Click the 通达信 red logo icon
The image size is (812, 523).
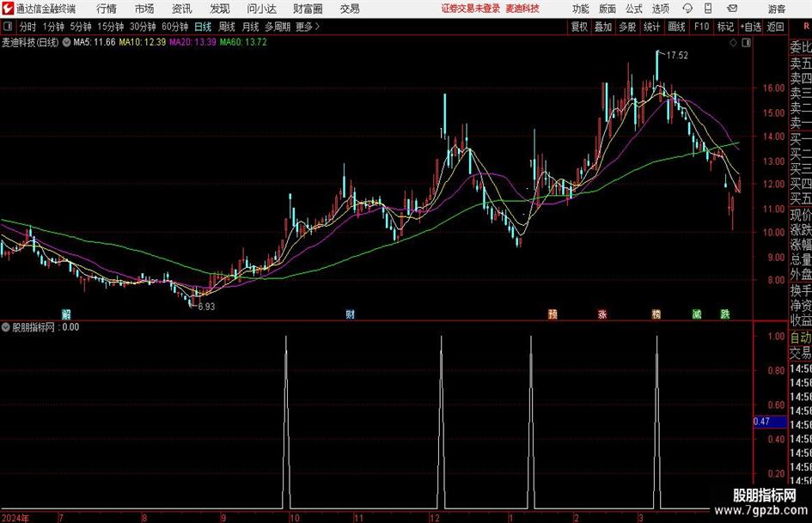pyautogui.click(x=8, y=9)
